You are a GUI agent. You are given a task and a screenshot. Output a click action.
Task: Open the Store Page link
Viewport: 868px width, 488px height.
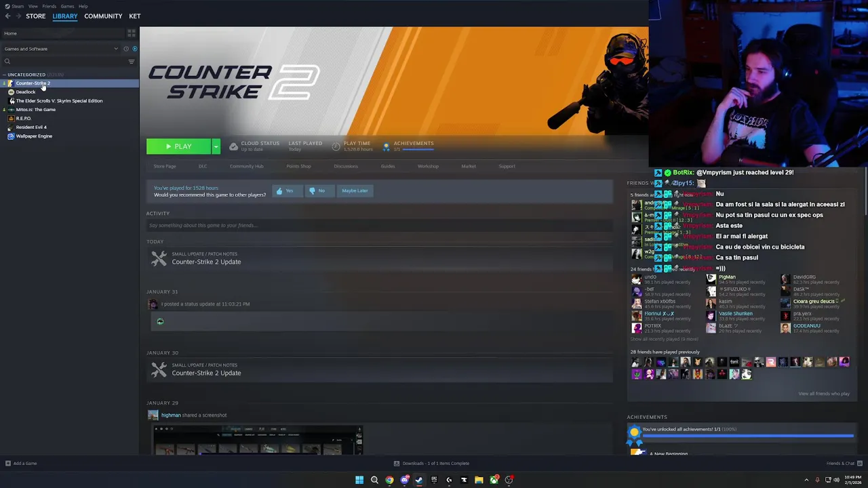[x=165, y=166]
